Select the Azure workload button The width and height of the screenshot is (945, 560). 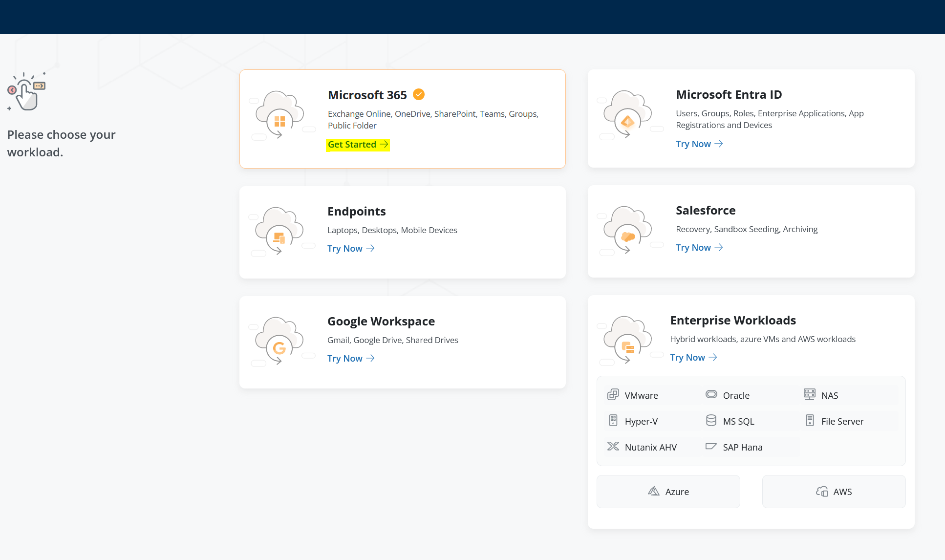[x=668, y=492]
